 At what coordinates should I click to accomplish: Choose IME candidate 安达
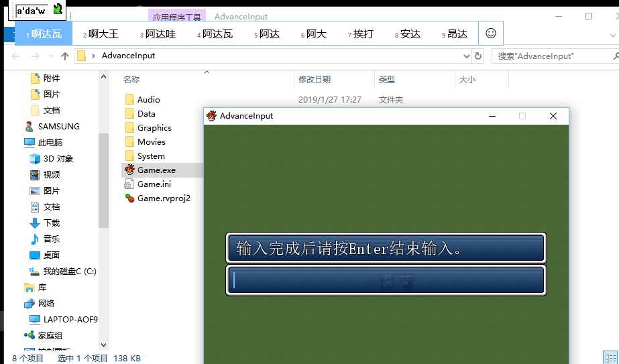407,34
